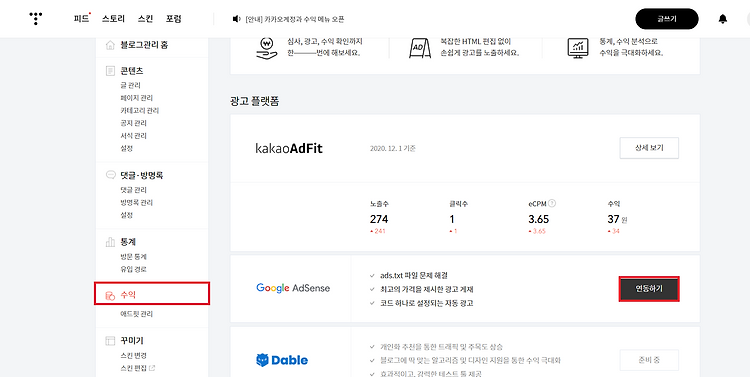
Task: Click the Google AdSense logo
Action: click(x=293, y=288)
